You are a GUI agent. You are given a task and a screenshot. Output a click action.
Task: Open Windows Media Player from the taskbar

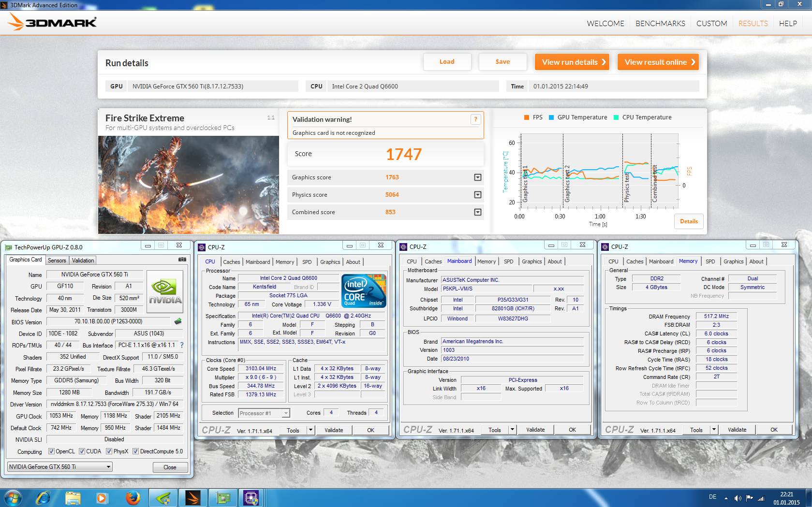(x=102, y=497)
